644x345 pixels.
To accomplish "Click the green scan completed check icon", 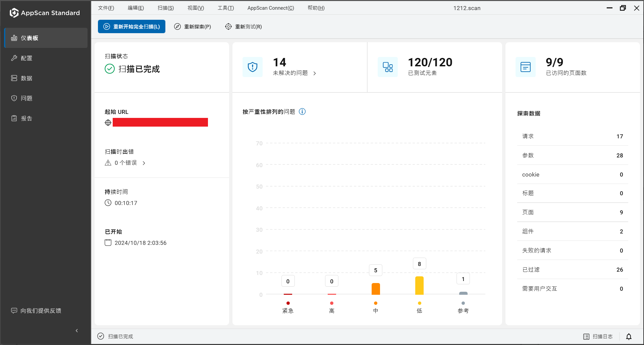I will [x=110, y=69].
